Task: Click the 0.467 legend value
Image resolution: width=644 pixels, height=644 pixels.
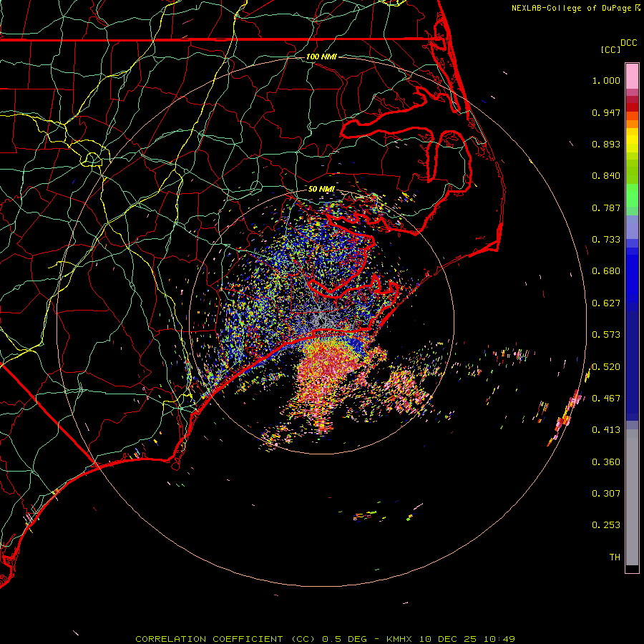Action: click(x=606, y=399)
